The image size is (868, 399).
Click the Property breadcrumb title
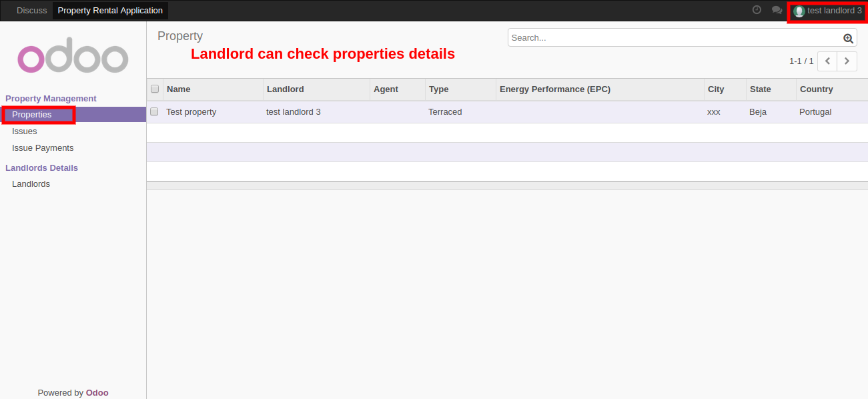click(180, 36)
